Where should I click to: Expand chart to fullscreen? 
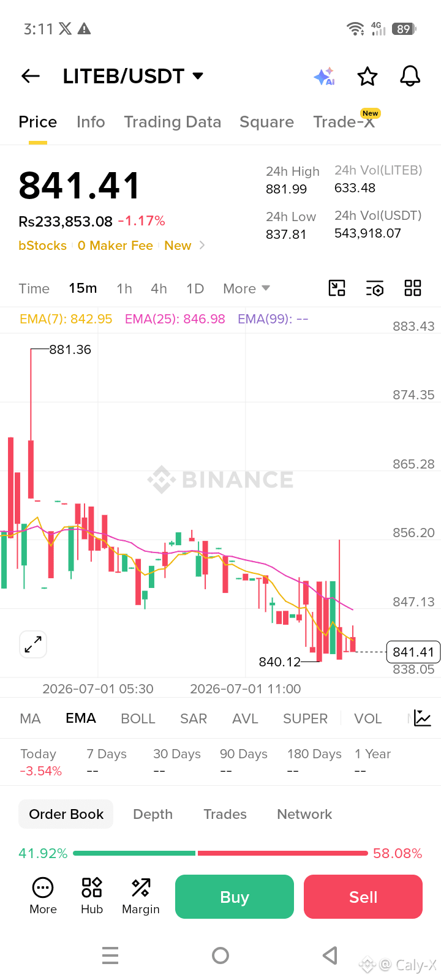tap(33, 644)
